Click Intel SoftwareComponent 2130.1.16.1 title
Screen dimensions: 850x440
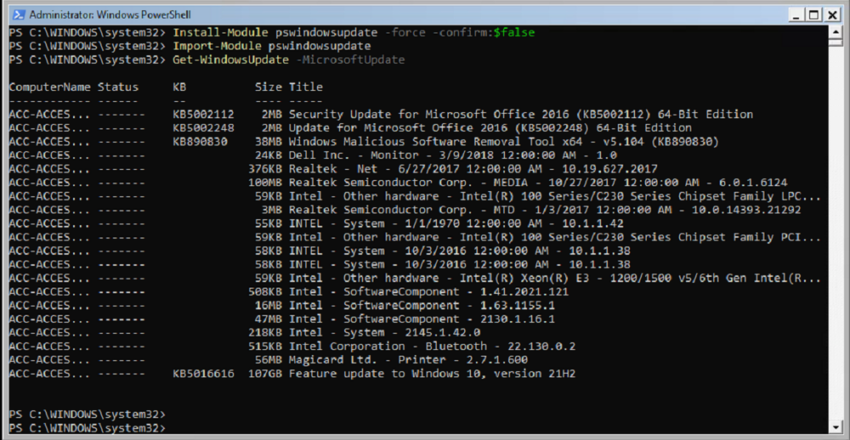[x=422, y=319]
